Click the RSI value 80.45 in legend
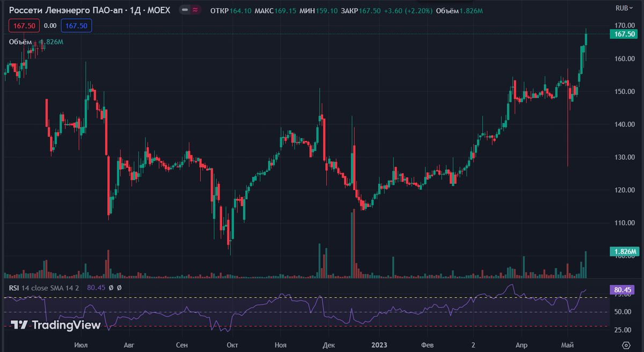 [x=96, y=288]
